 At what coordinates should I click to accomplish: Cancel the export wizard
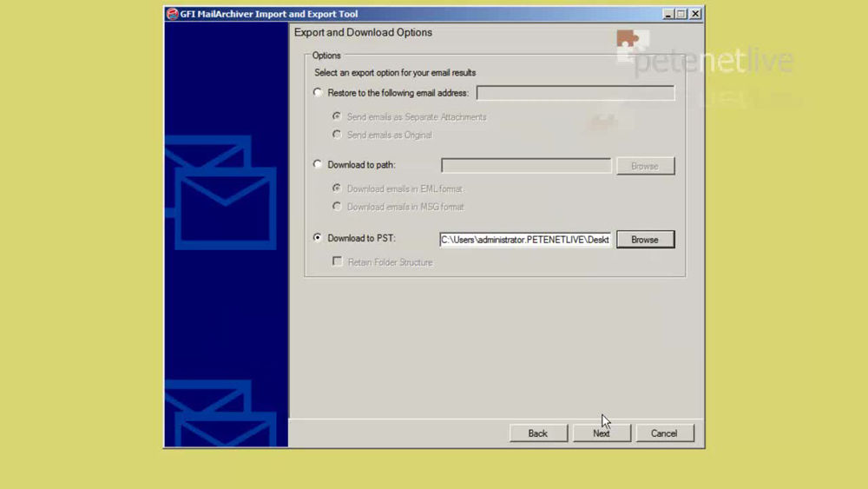[x=664, y=433]
